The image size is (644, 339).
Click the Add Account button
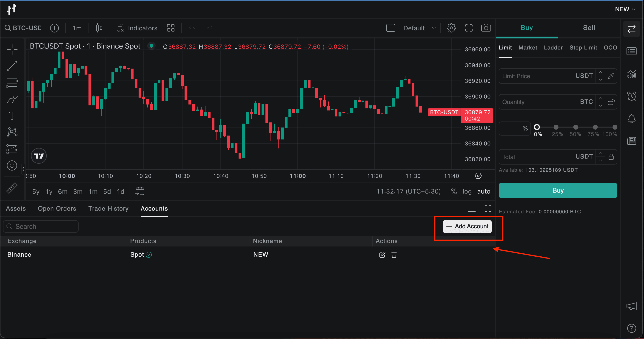tap(467, 226)
